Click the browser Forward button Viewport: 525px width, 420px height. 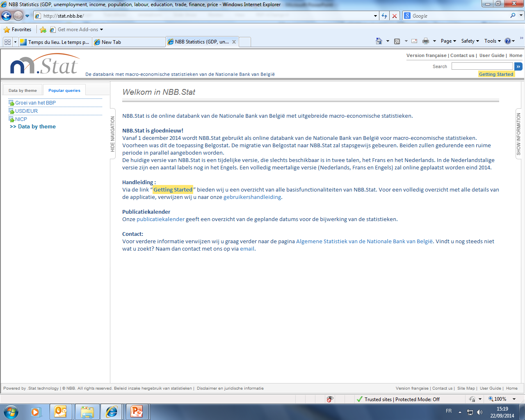pyautogui.click(x=18, y=16)
